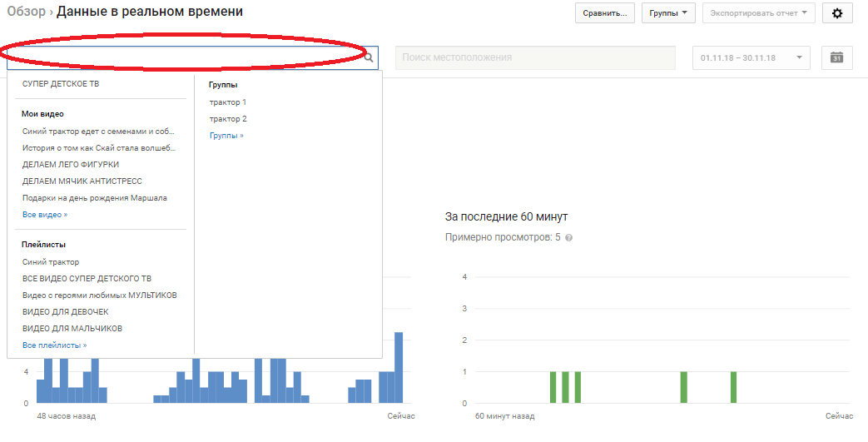Select ДЕЛАЕМ МЯЧИК АНТИСТРЕСС video
Screen dimensions: 868x442
tap(82, 181)
